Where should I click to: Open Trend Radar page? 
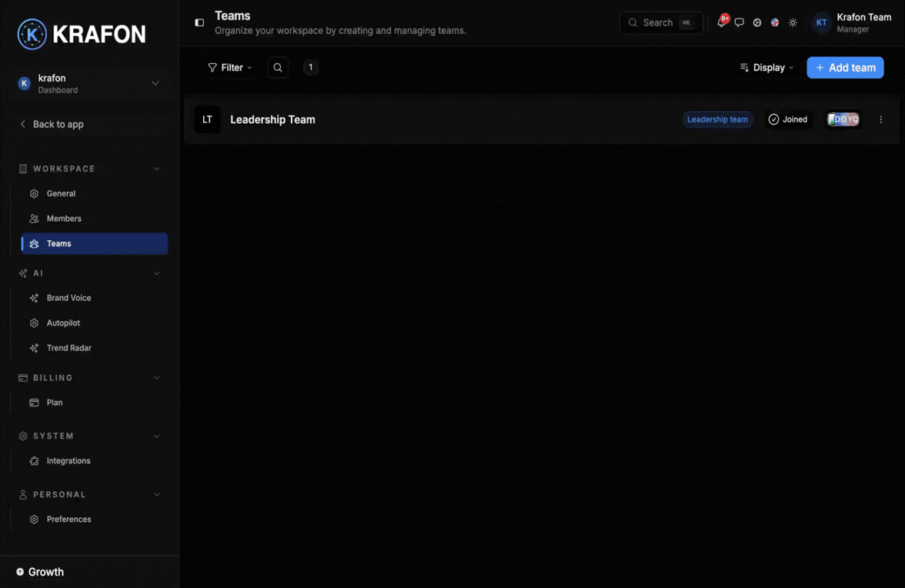tap(95, 348)
